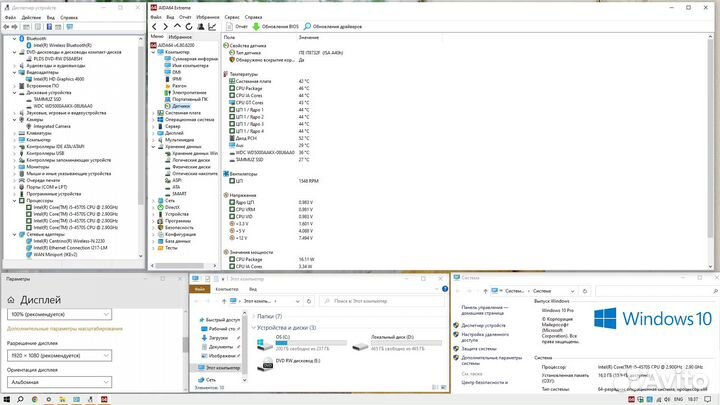Switch to the Избранное tab in AIDA64
The width and height of the screenshot is (720, 405).
point(180,37)
